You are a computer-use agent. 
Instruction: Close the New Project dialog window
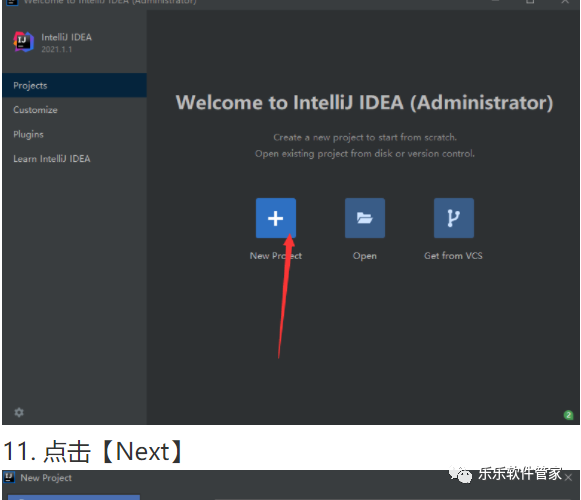pyautogui.click(x=568, y=478)
